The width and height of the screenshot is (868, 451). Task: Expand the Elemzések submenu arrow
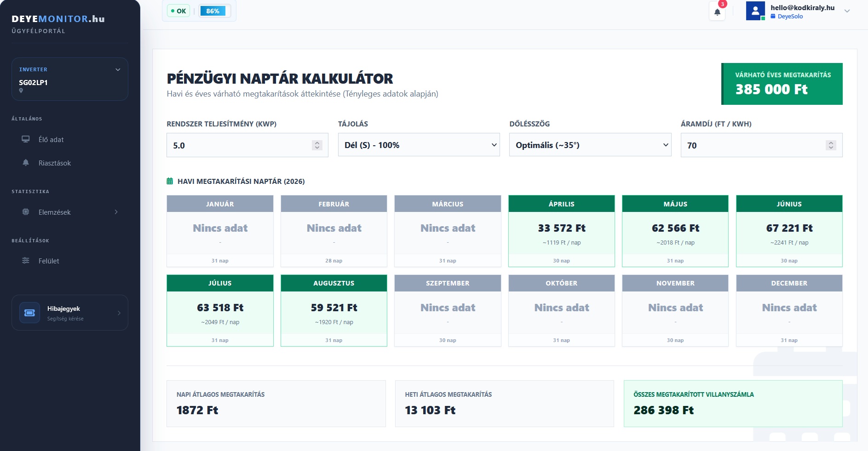pos(116,212)
